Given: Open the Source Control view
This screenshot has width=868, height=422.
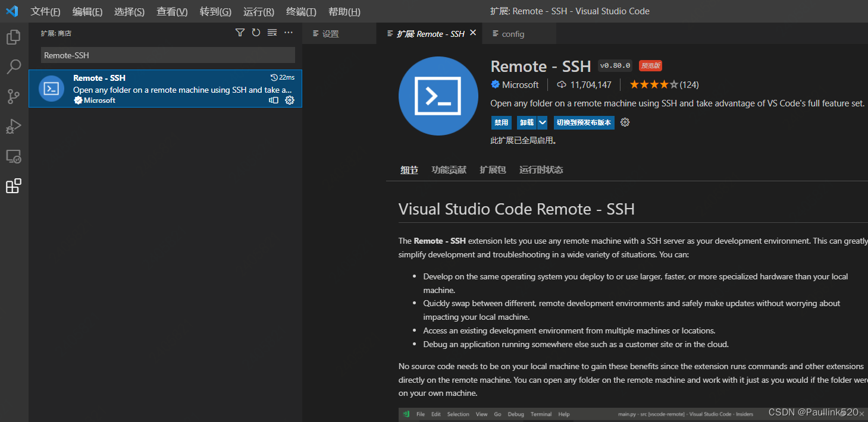Looking at the screenshot, I should click(13, 97).
